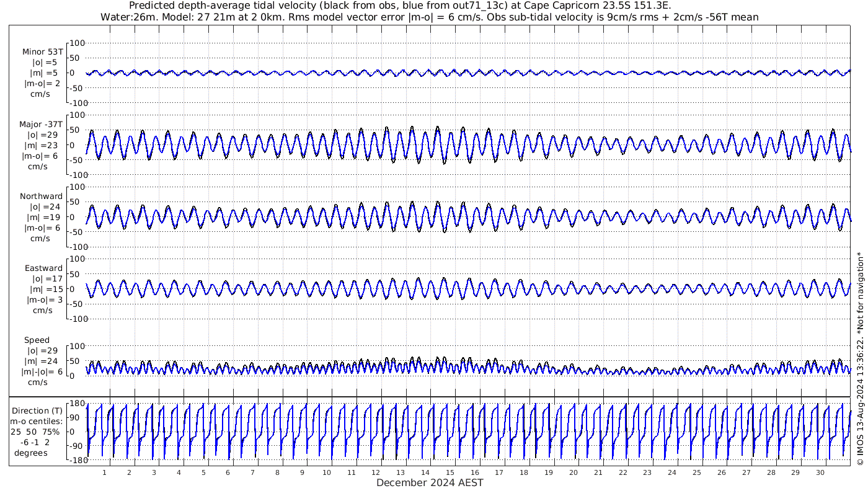868x496 pixels.
Task: Click the 'degrees' unit label
Action: coord(31,453)
